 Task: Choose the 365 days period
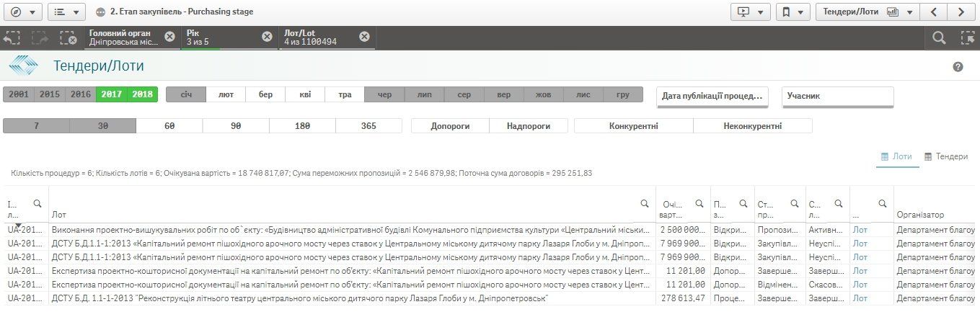[368, 125]
